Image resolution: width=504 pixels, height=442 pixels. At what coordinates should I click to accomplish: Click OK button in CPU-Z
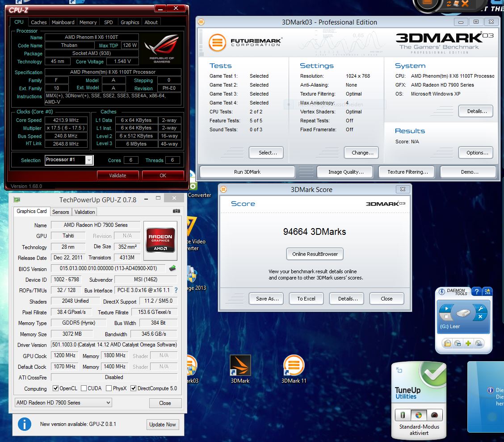[163, 175]
